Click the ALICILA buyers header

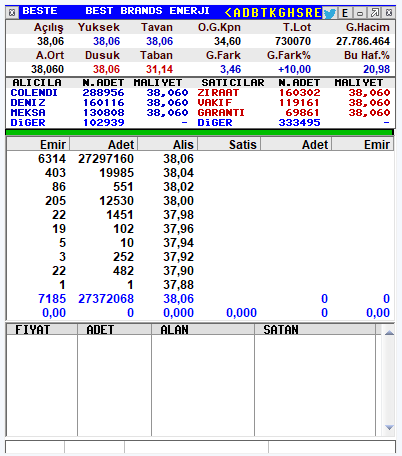(37, 83)
